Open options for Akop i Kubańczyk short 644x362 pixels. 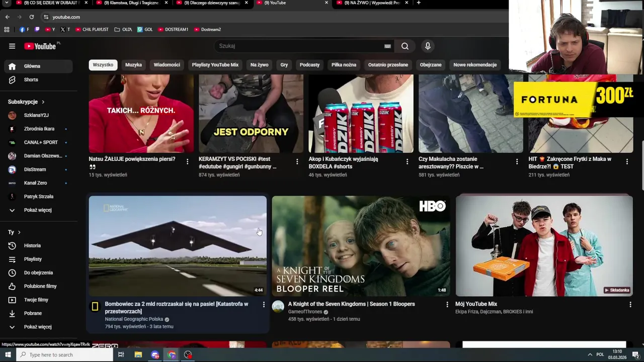(x=407, y=162)
